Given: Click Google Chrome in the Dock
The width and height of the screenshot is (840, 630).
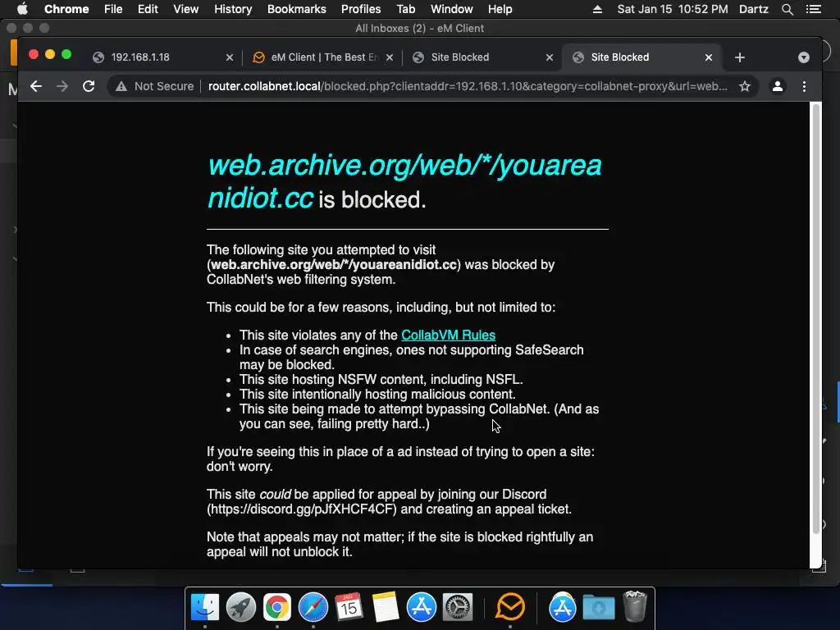Looking at the screenshot, I should coord(277,607).
